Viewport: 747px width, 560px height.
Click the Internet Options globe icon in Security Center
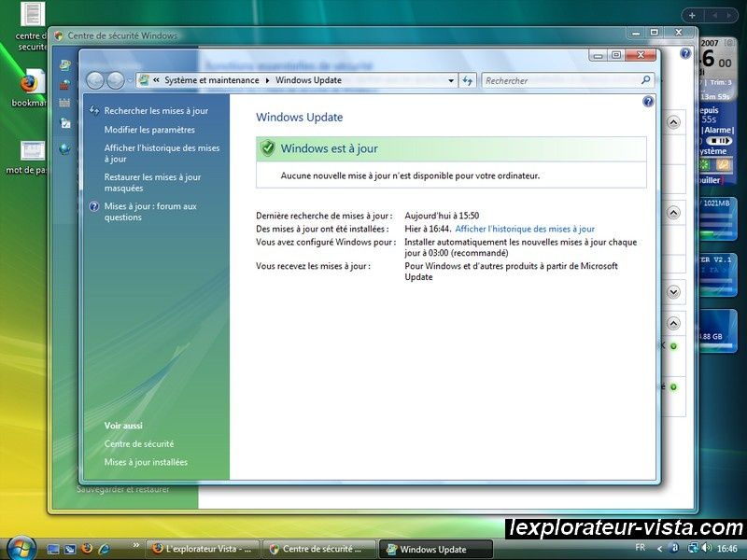tap(64, 149)
